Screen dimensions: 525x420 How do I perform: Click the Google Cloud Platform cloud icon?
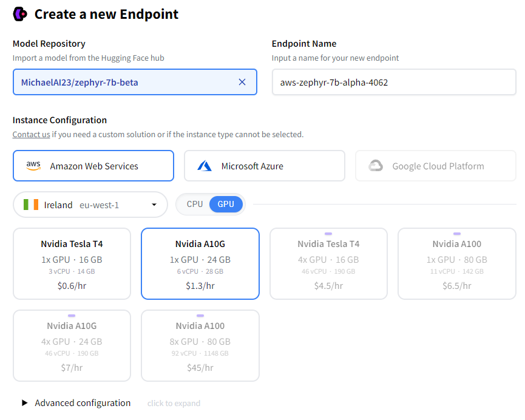[376, 166]
